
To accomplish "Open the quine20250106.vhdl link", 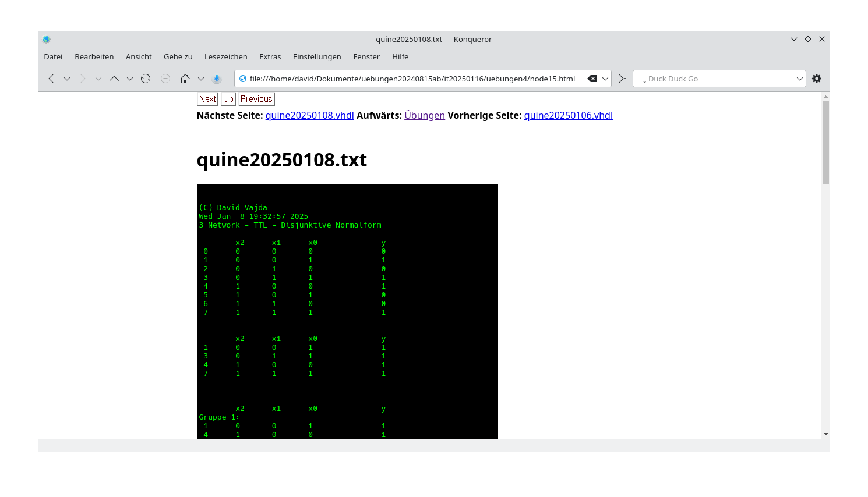I will 568,115.
